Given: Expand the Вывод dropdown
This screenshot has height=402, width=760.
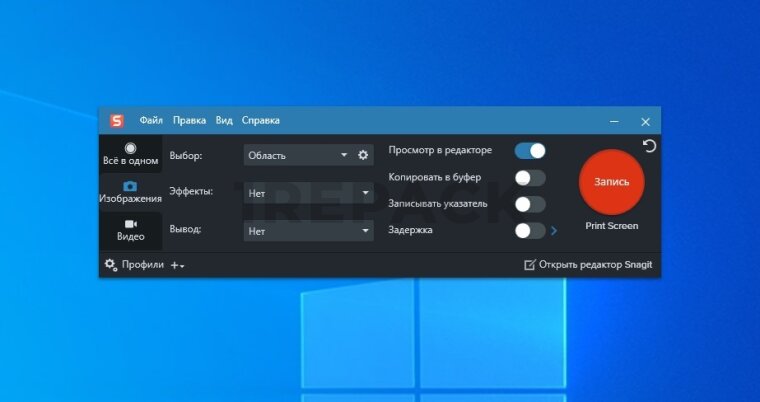Looking at the screenshot, I should tap(308, 231).
